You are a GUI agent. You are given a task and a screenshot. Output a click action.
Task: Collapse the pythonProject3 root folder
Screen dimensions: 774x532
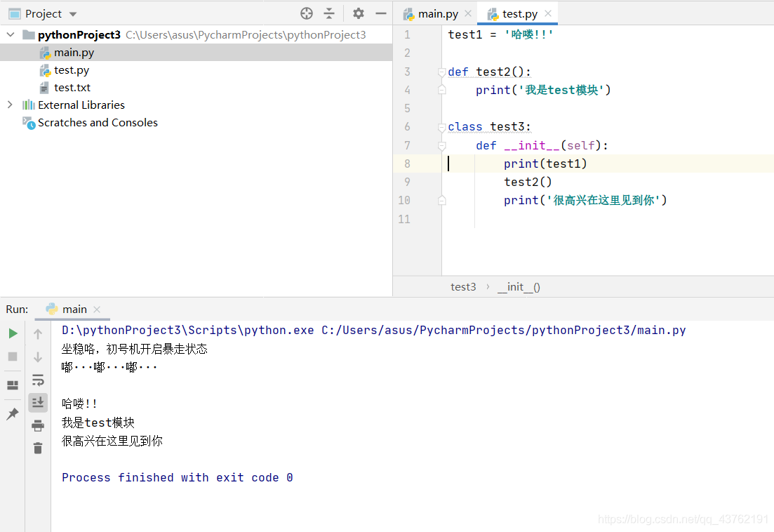tap(11, 34)
